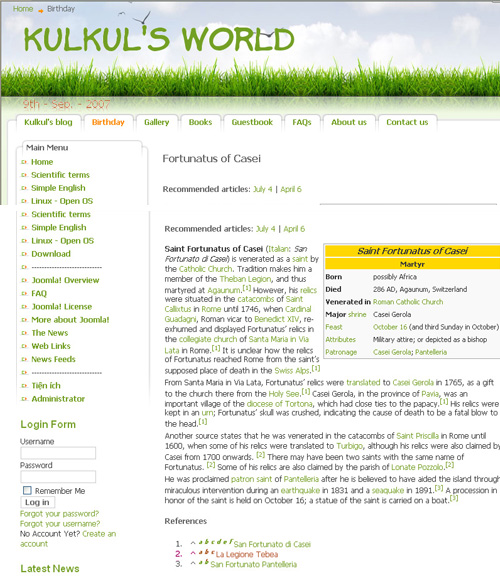Click the patron saint link

(x=251, y=479)
